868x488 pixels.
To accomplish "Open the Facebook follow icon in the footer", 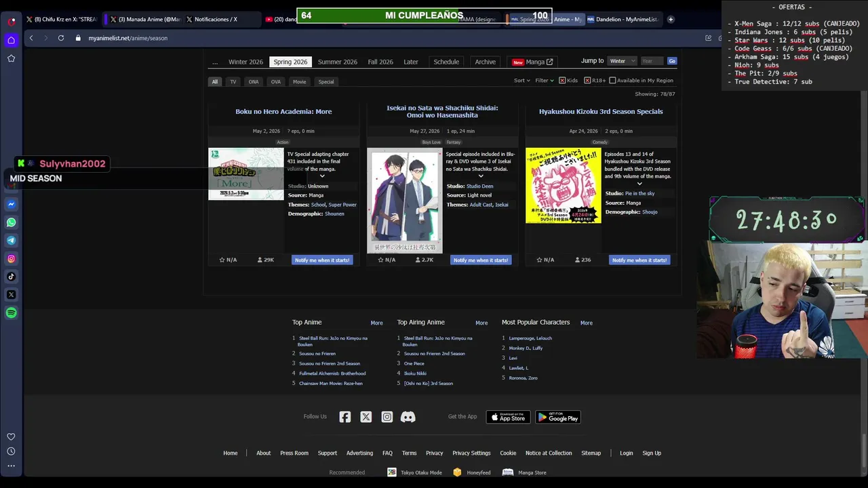I will coord(345,417).
